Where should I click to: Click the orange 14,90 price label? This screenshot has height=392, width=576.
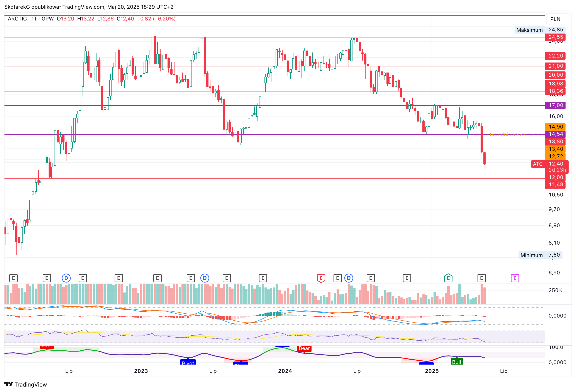[x=555, y=127]
